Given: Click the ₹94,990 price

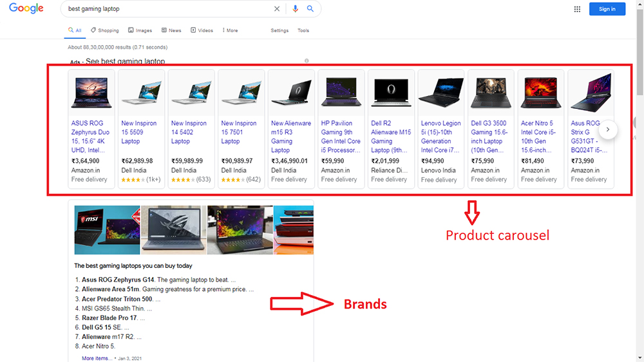Looking at the screenshot, I should pyautogui.click(x=433, y=161).
